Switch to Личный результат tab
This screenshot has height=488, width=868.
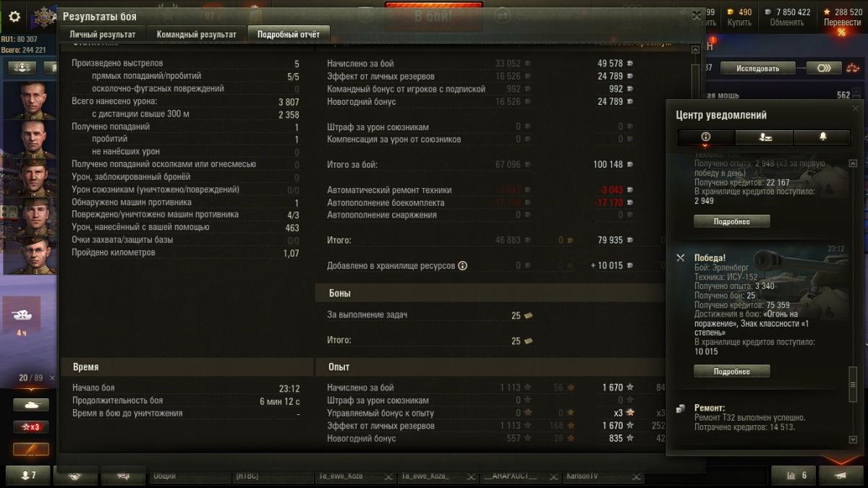(102, 34)
